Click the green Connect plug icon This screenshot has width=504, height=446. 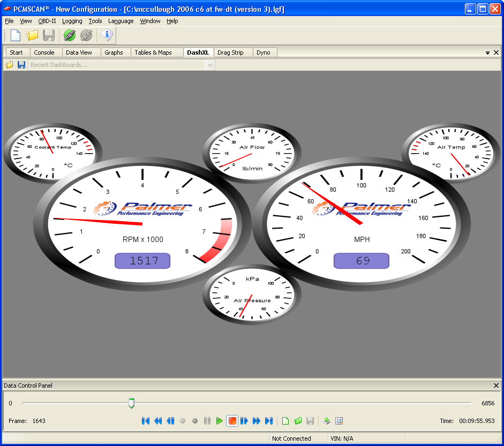(x=69, y=35)
